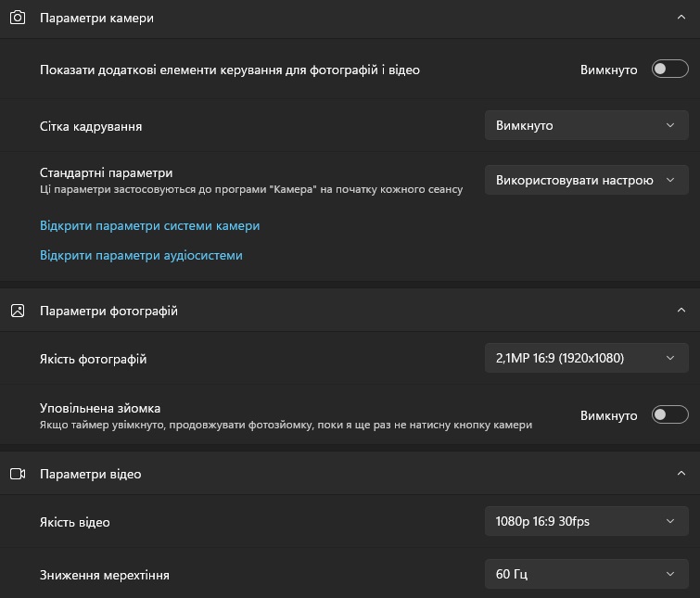Open the Якість відео dropdown
700x598 pixels.
[x=587, y=521]
